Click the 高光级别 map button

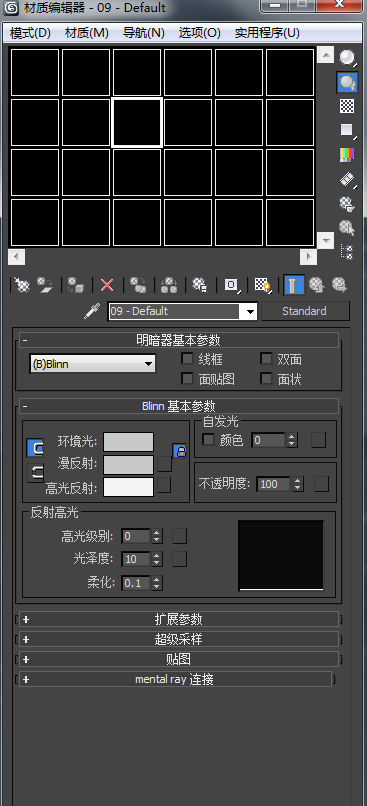[179, 536]
